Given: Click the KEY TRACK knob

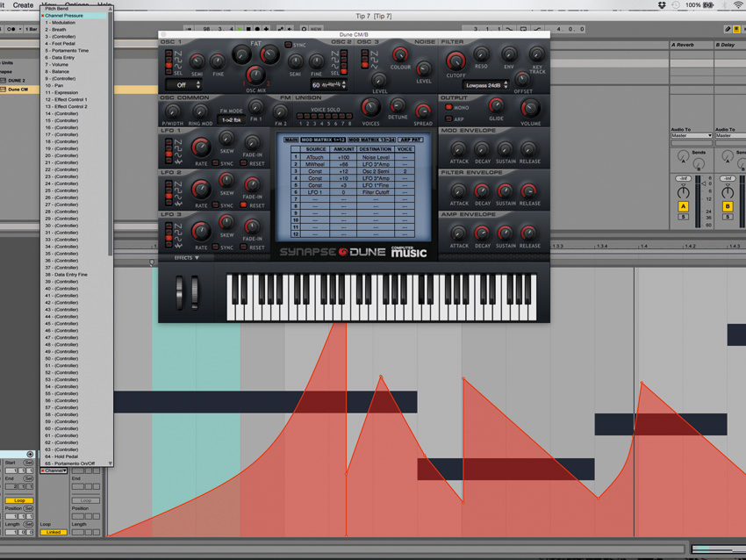Looking at the screenshot, I should coord(536,54).
